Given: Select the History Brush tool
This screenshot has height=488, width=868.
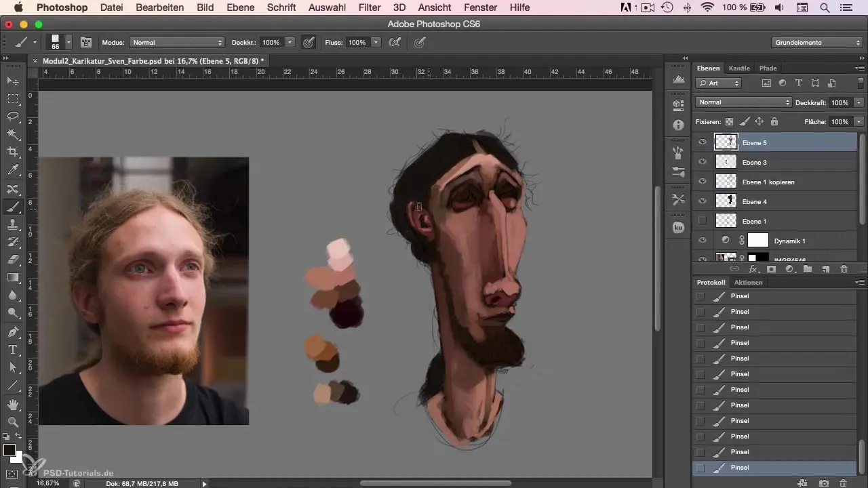Looking at the screenshot, I should [x=12, y=242].
